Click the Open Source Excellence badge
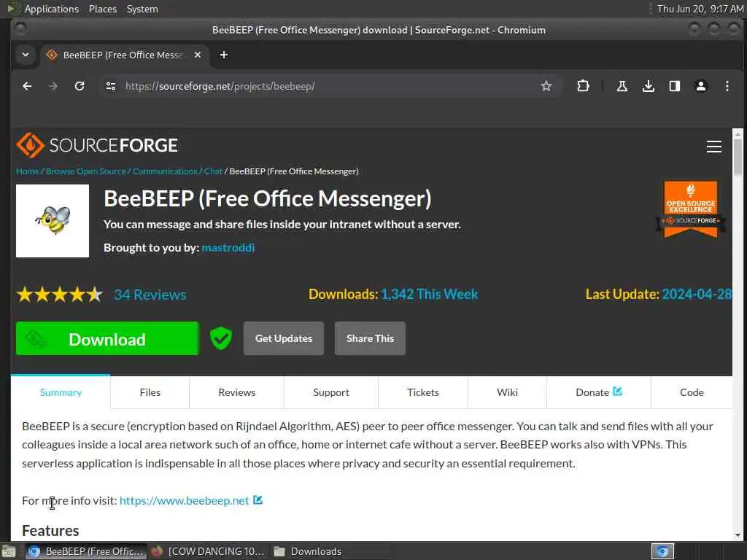This screenshot has height=560, width=747. click(690, 209)
